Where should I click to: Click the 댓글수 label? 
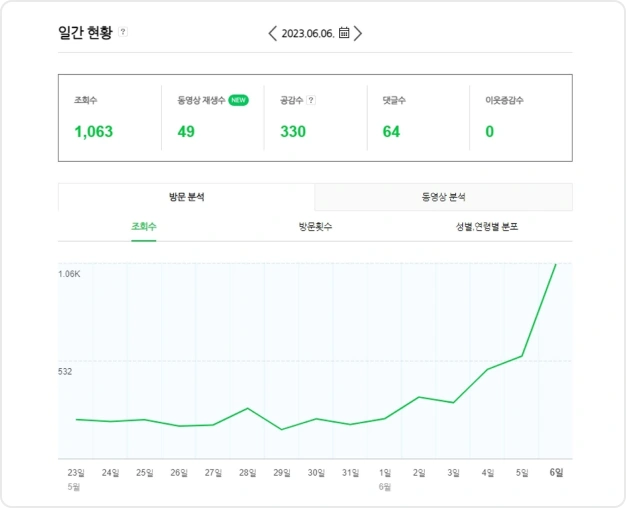394,100
